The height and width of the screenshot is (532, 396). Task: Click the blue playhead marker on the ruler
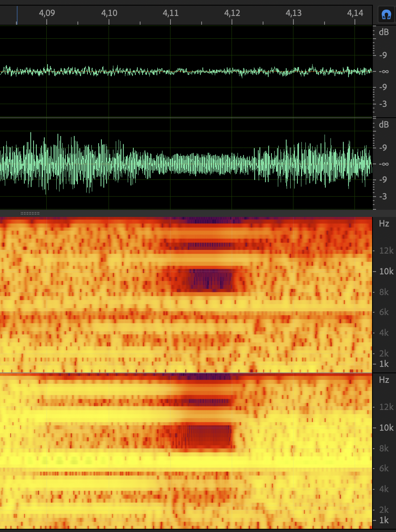tap(17, 15)
